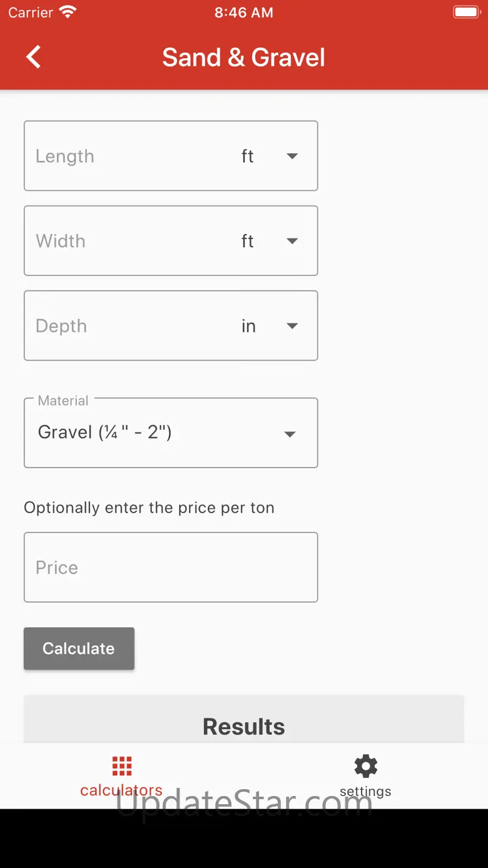This screenshot has width=488, height=868.
Task: Click the Price input field
Action: 170,568
